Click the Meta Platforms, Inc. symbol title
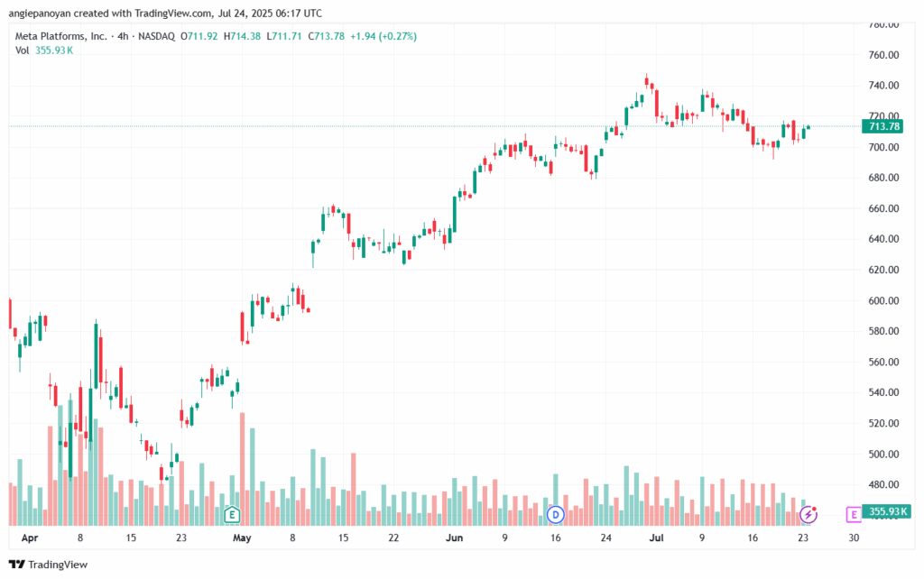The image size is (924, 579). pyautogui.click(x=60, y=36)
